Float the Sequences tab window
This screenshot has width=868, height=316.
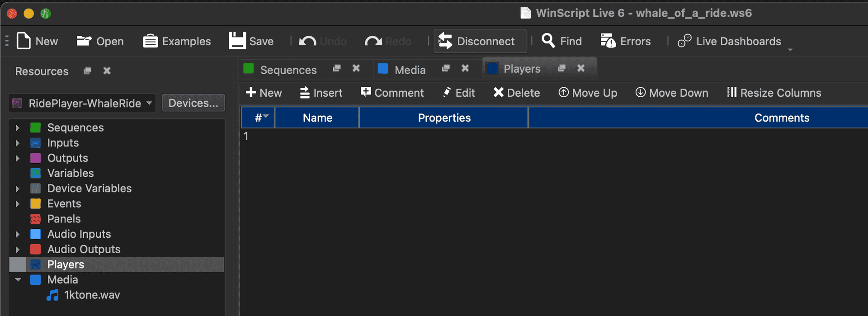point(337,68)
